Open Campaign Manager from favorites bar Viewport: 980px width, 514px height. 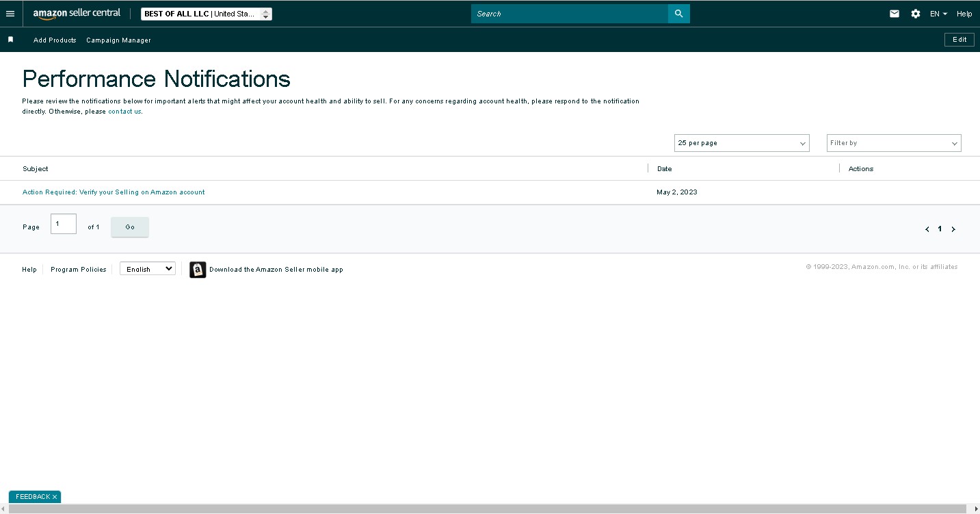pos(118,40)
